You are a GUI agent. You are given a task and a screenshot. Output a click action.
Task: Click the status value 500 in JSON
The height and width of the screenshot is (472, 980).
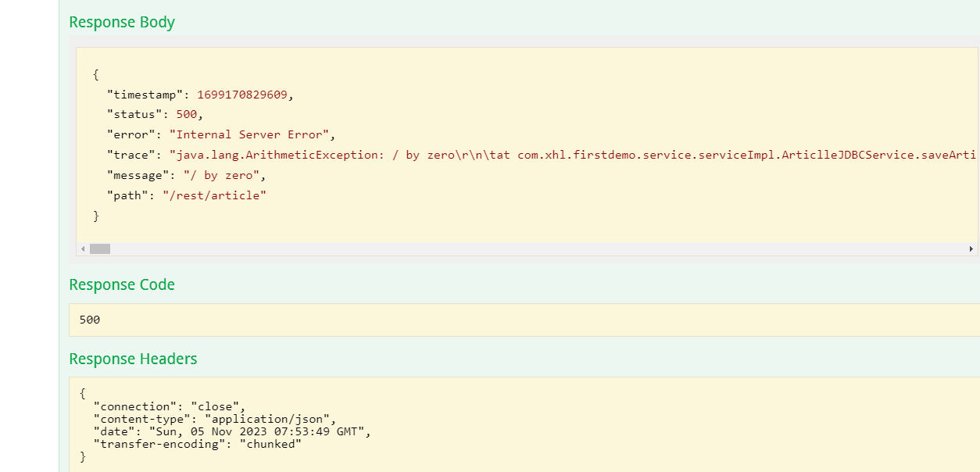[x=187, y=115]
